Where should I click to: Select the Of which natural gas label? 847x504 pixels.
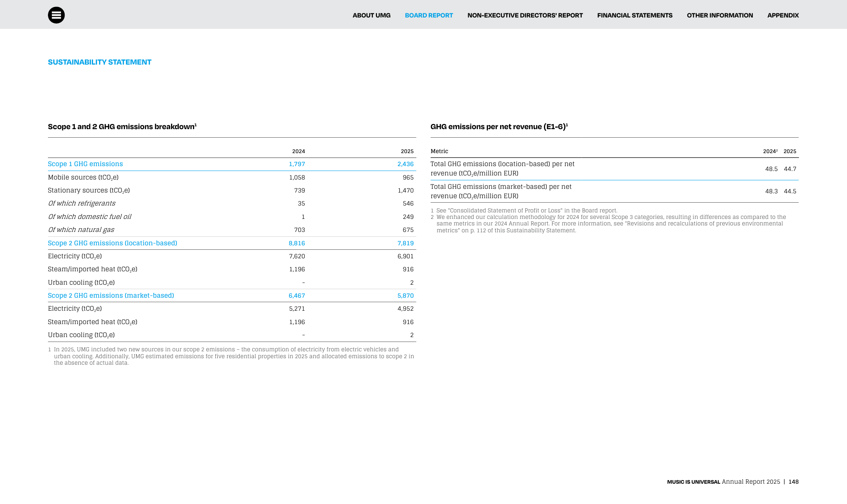click(x=81, y=230)
